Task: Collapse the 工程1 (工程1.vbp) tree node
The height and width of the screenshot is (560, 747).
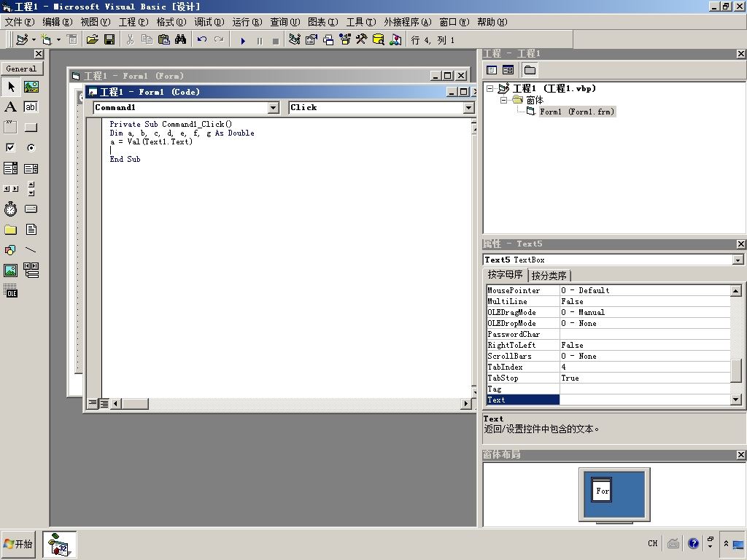Action: pyautogui.click(x=489, y=88)
